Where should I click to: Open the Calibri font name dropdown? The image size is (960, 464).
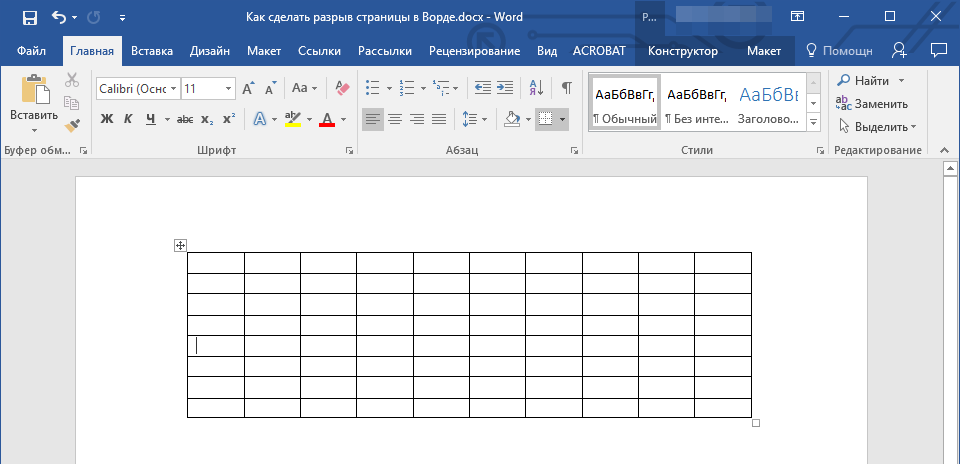point(173,89)
